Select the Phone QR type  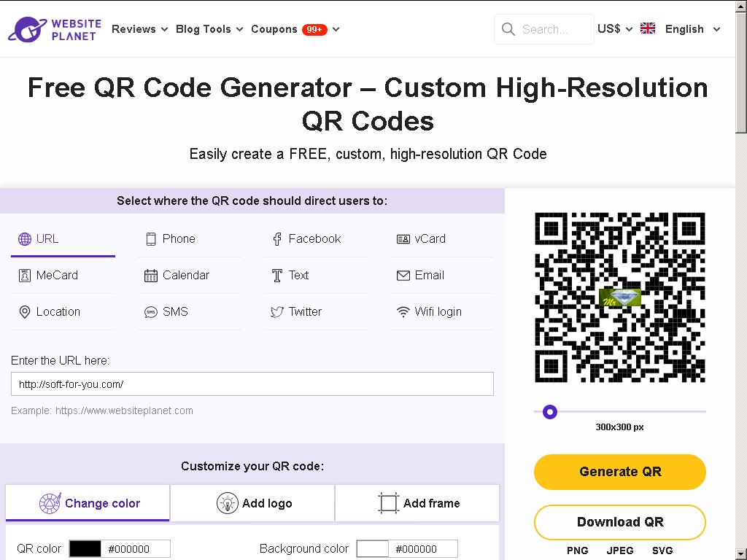pos(189,238)
